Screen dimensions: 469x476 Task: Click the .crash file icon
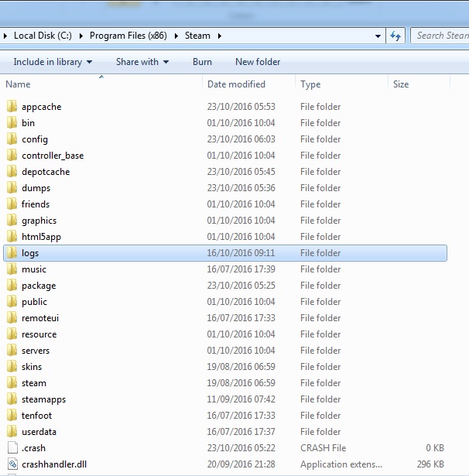click(12, 448)
